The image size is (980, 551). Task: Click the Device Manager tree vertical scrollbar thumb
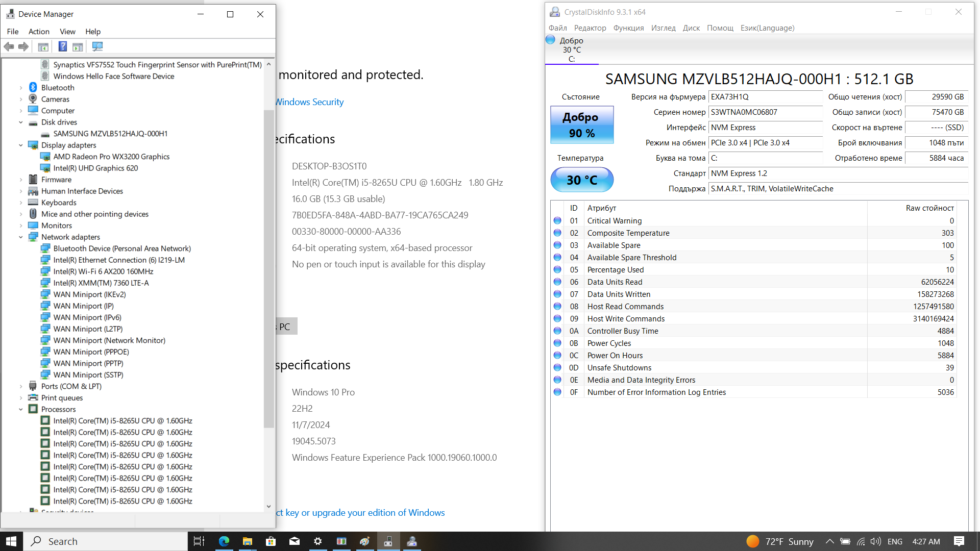269,268
